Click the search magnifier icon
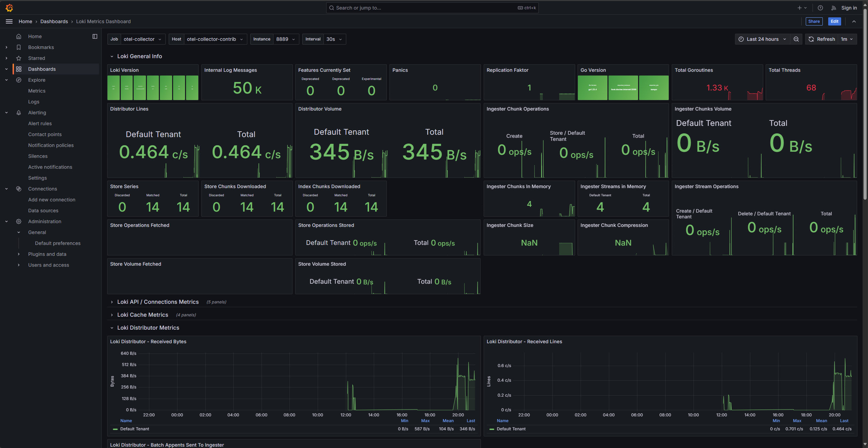Screen dimensions: 868x448 (x=332, y=8)
